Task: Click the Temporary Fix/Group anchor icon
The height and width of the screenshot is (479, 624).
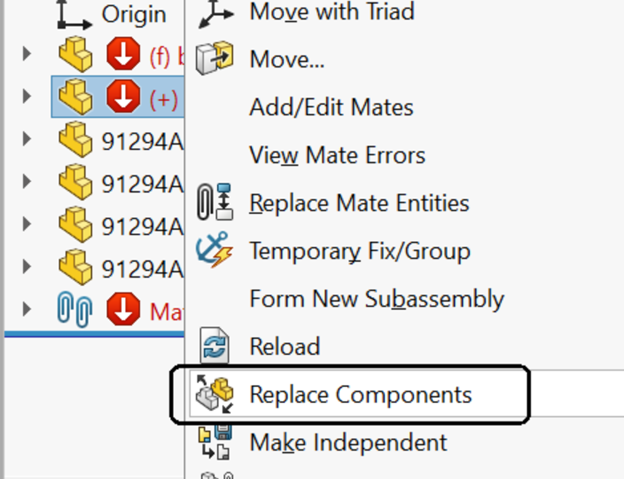Action: 214,249
